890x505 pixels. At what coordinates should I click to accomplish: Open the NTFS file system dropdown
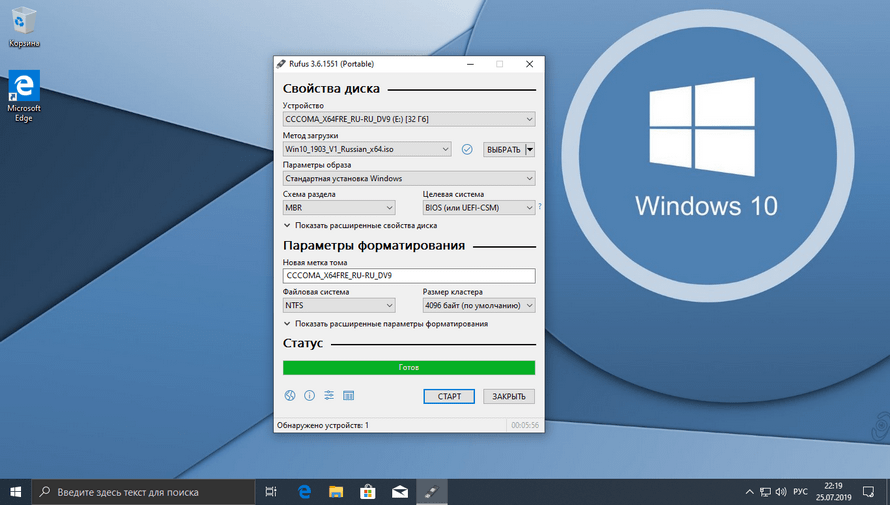[x=339, y=305]
